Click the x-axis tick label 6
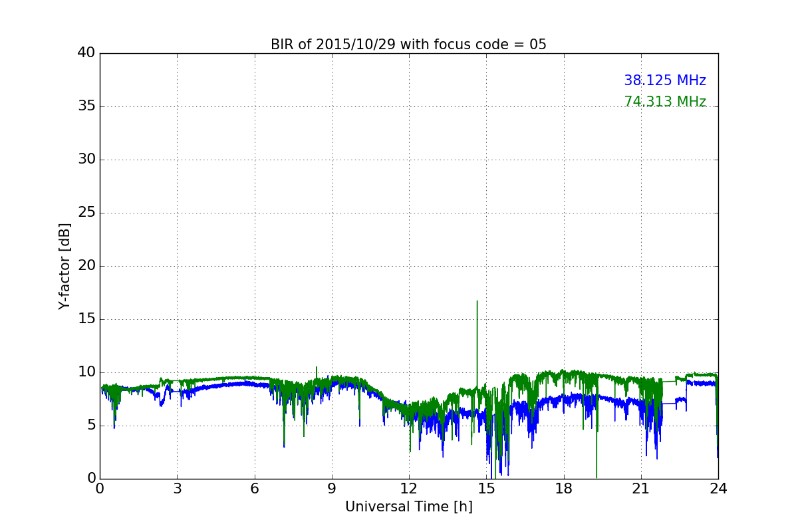Image resolution: width=798 pixels, height=532 pixels. pyautogui.click(x=254, y=489)
